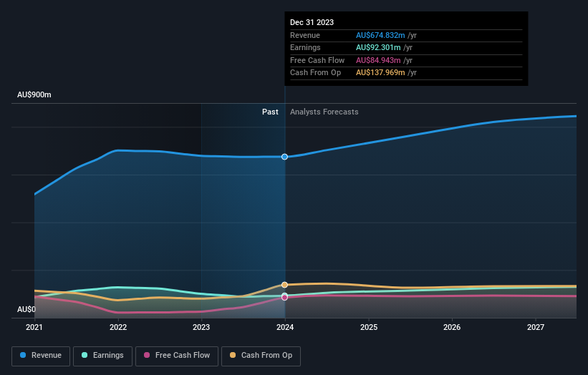Click the AU$900m y-axis label
This screenshot has height=375, width=588.
tap(34, 94)
